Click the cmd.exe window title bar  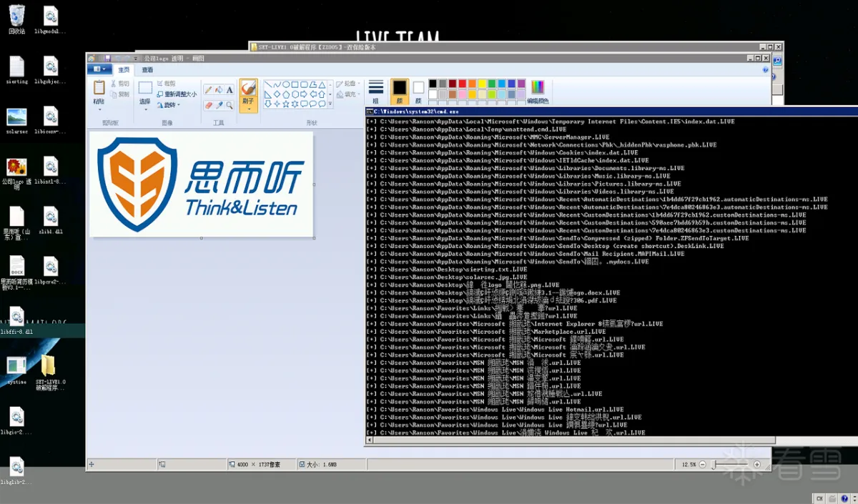[x=611, y=112]
